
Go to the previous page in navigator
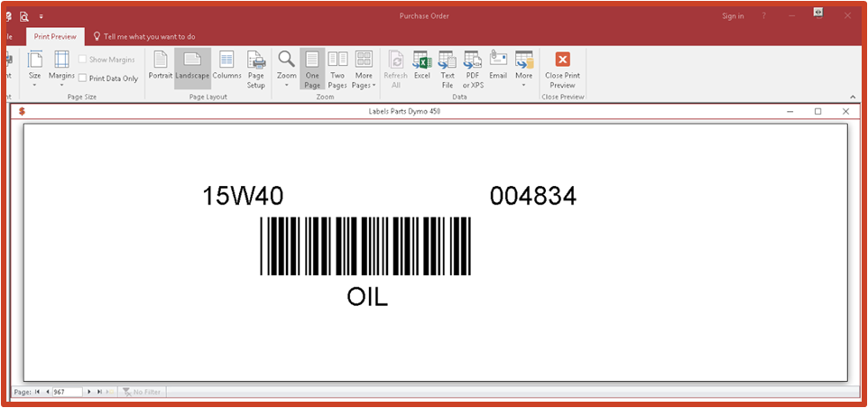(47, 392)
